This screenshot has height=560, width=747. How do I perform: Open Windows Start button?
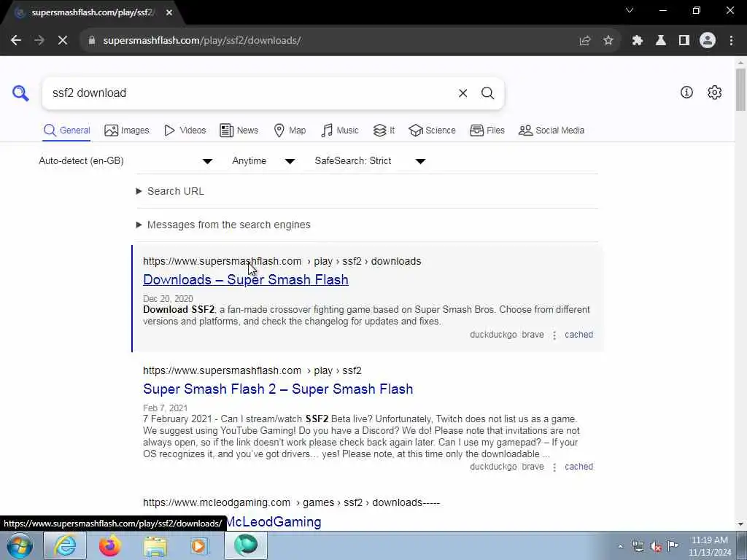(20, 545)
